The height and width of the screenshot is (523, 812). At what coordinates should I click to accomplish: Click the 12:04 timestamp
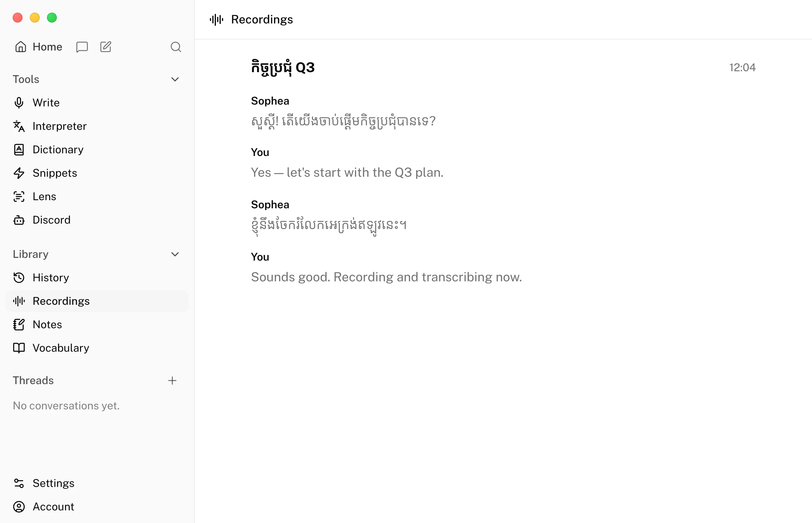[742, 68]
